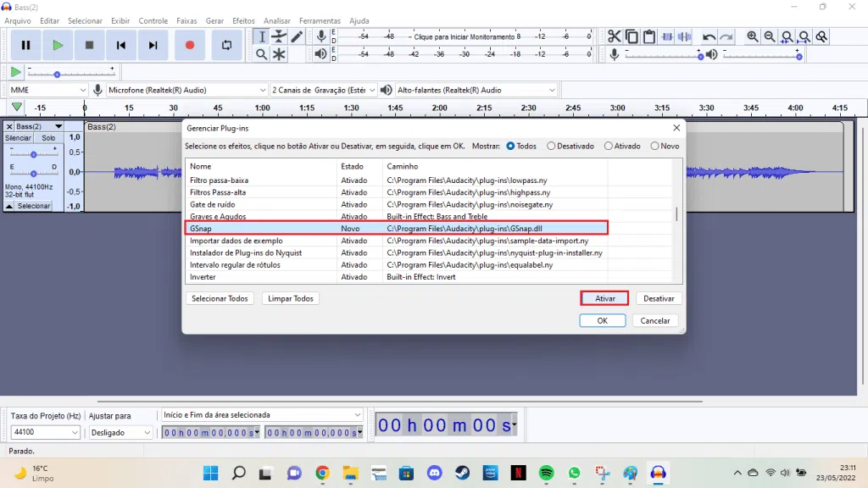Click the scissors Cut icon
This screenshot has height=488, width=868.
click(x=614, y=36)
